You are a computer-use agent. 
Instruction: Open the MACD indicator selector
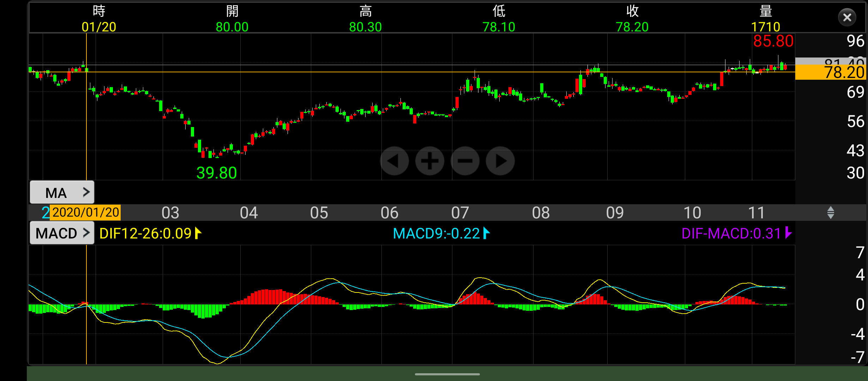point(62,233)
